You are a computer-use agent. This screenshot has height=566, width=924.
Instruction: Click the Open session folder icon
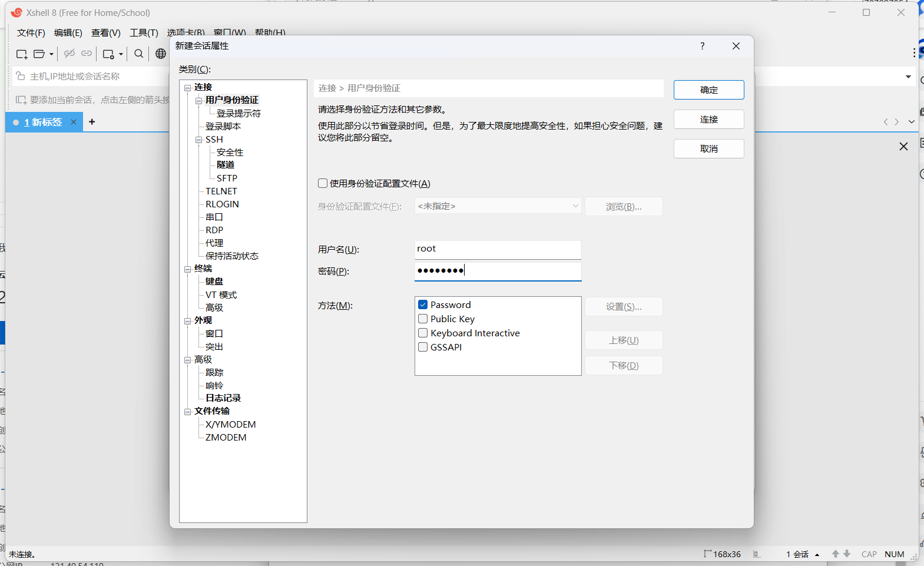coord(39,54)
